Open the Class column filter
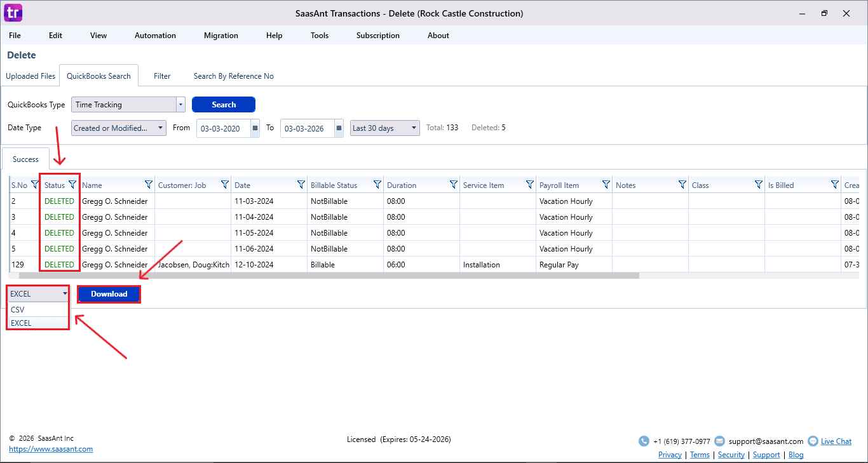This screenshot has height=463, width=868. tap(759, 185)
